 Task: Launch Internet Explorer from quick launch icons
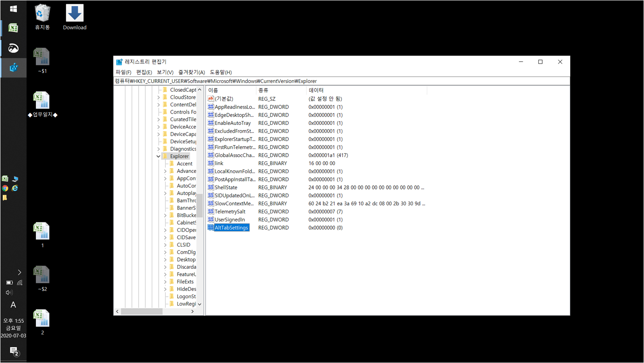(x=15, y=188)
